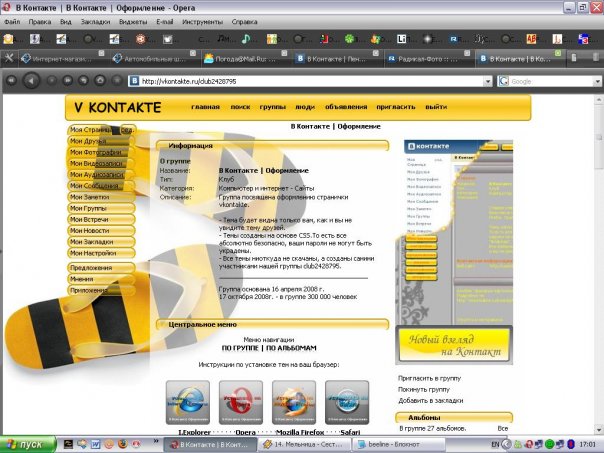Click the fast forward navigation button
The height and width of the screenshot is (453, 604).
67,81
